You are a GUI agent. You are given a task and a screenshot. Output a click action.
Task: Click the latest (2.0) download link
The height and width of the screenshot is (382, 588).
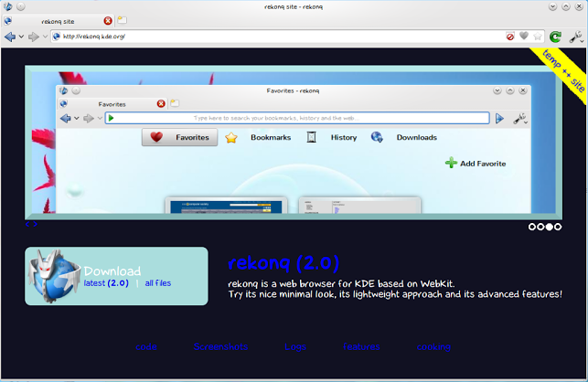coord(106,283)
